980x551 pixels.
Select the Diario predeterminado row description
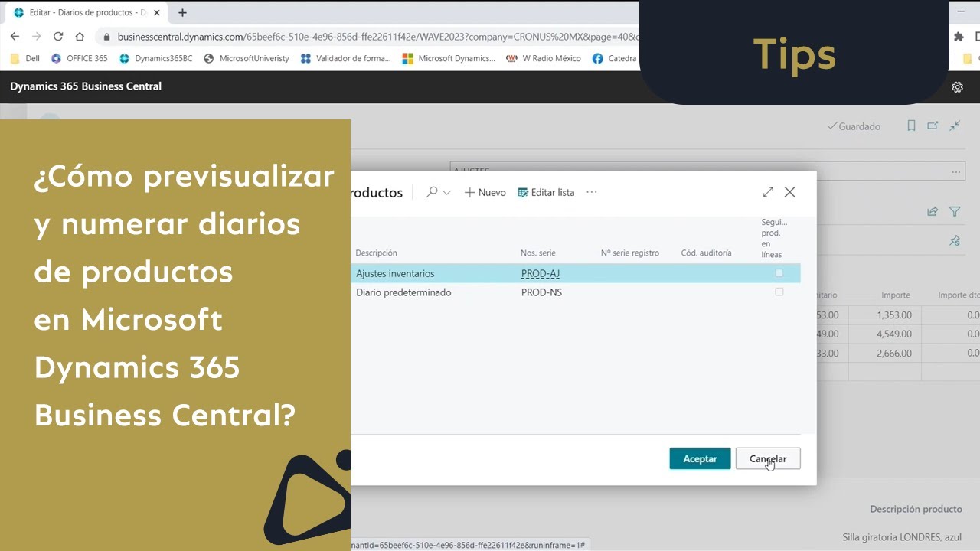tap(403, 292)
